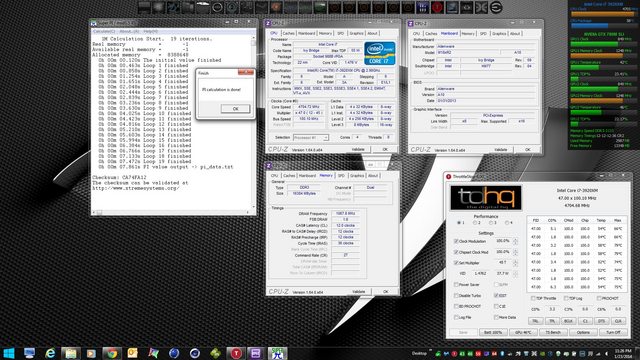The height and width of the screenshot is (360, 640).
Task: Open the Caches tab in CPU-Z processor window
Action: (289, 33)
